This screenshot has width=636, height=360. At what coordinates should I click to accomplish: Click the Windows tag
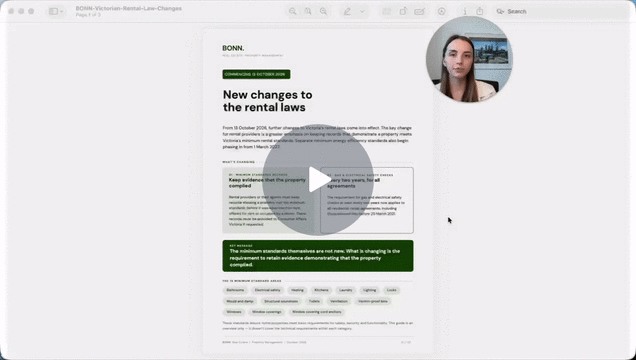click(x=234, y=312)
